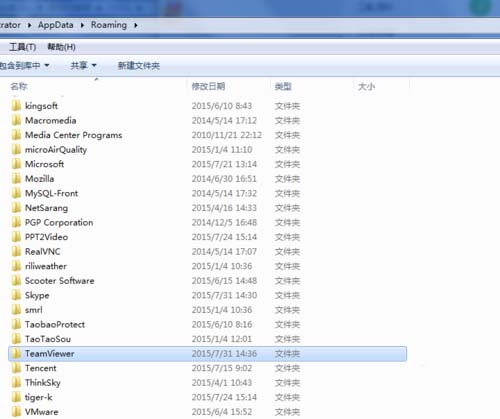Open the 包含到库中 dropdown

[x=24, y=65]
